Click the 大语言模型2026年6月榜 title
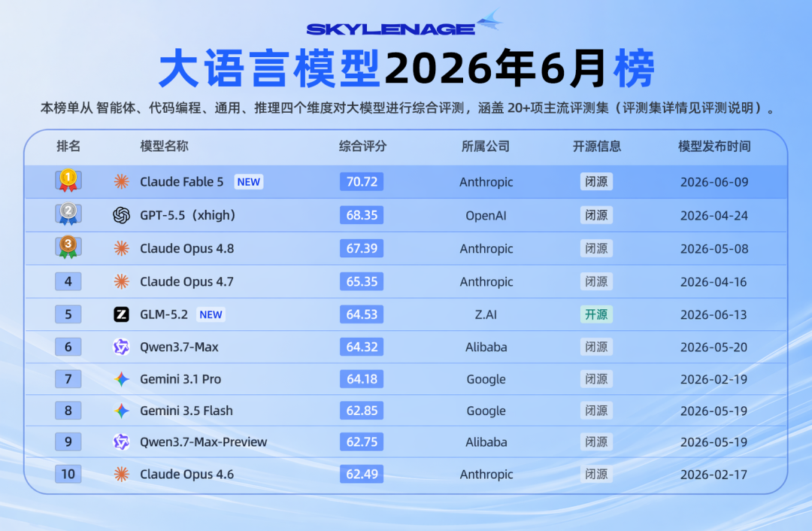Viewport: 812px width, 531px height. (407, 69)
